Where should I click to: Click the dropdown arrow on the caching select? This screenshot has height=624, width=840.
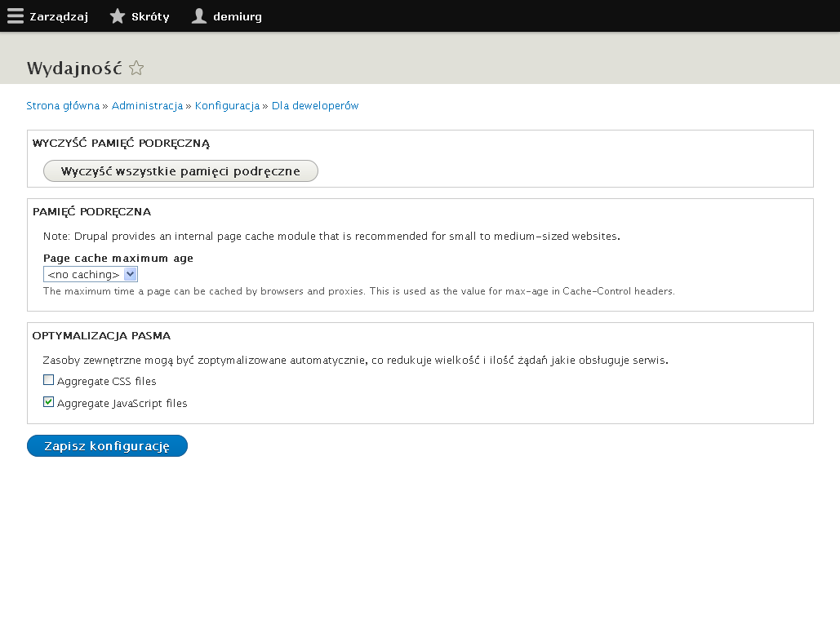[131, 274]
